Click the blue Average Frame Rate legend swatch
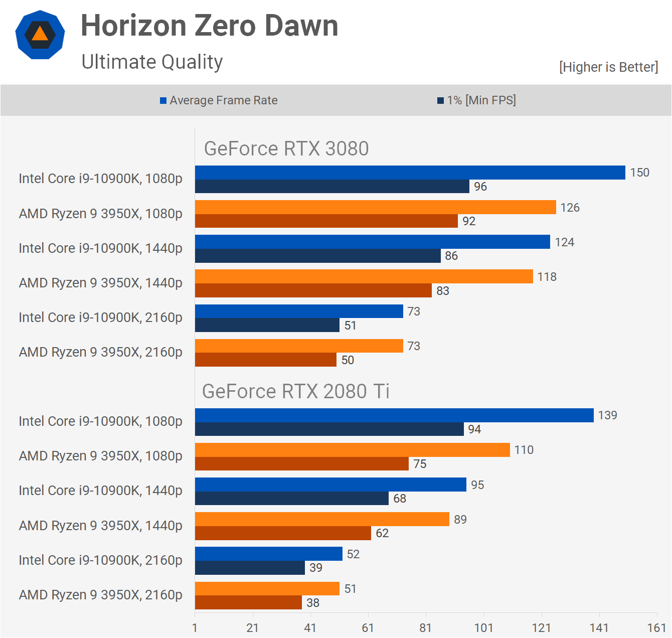Image resolution: width=672 pixels, height=638 pixels. pyautogui.click(x=163, y=101)
